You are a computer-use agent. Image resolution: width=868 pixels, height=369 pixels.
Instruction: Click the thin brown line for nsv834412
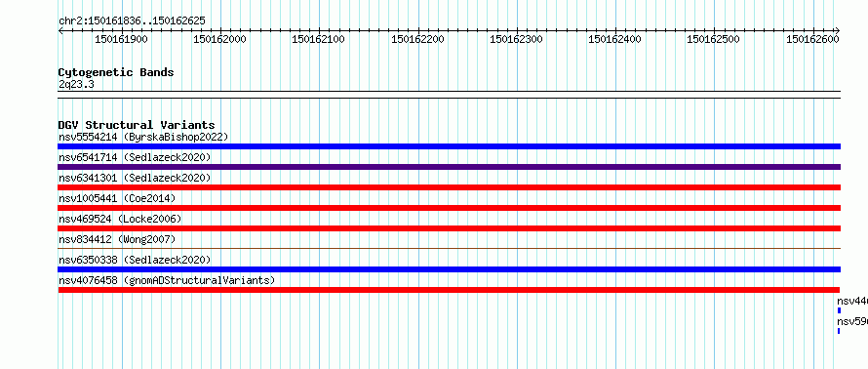pos(450,249)
